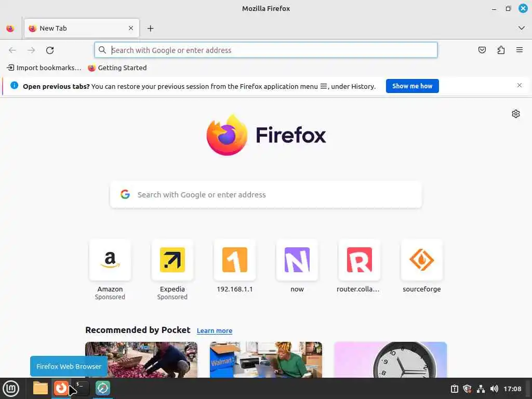
Task: Go forward one page
Action: pos(31,50)
